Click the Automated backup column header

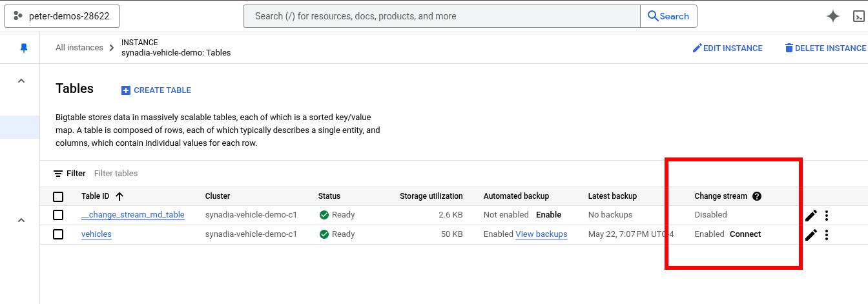[x=516, y=196]
